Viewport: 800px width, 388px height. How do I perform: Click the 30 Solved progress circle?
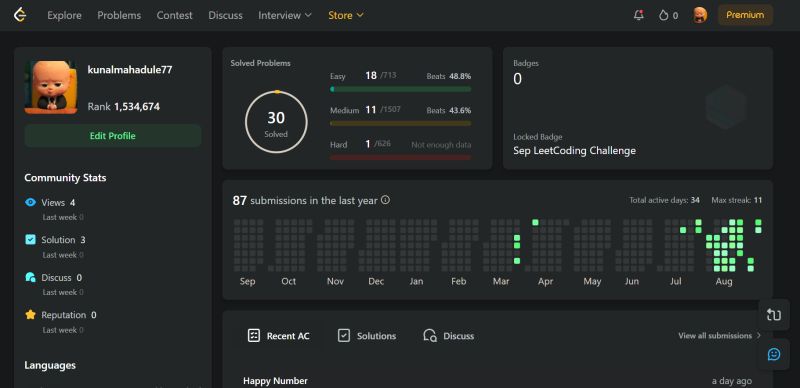pos(276,122)
